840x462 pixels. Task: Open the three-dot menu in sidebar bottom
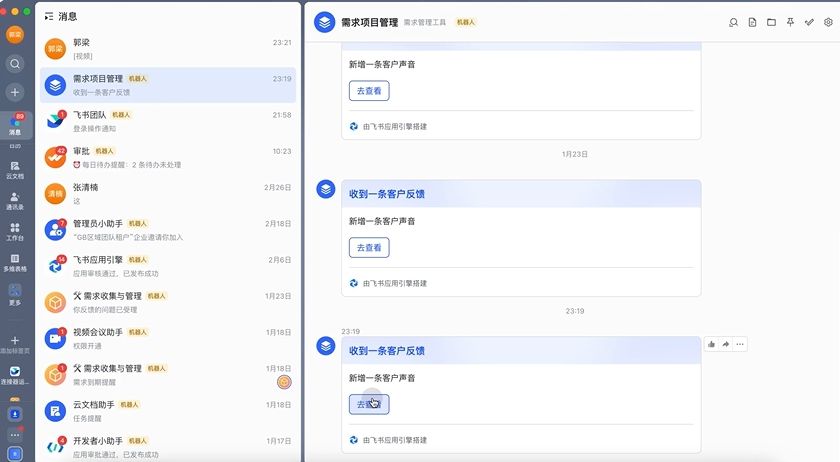pyautogui.click(x=15, y=435)
